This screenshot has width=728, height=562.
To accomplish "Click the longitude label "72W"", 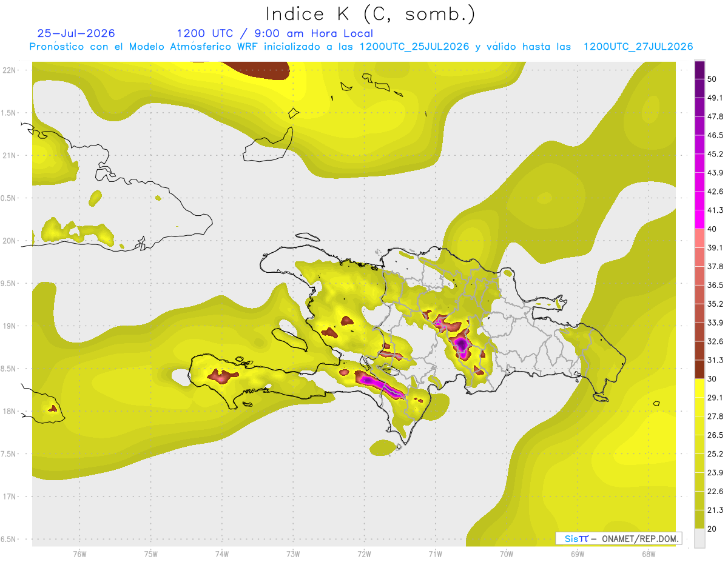I will 364,554.
